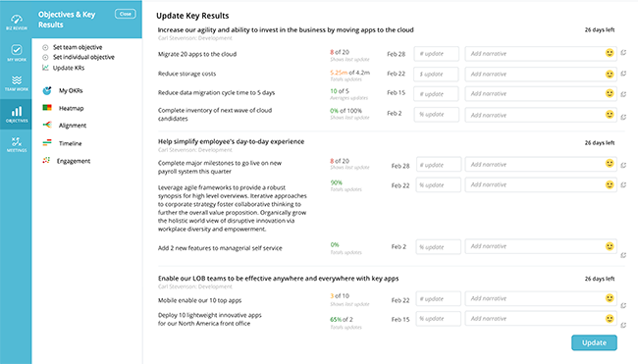
Task: Click refresh icon beside Reduce storage costs
Action: click(623, 74)
